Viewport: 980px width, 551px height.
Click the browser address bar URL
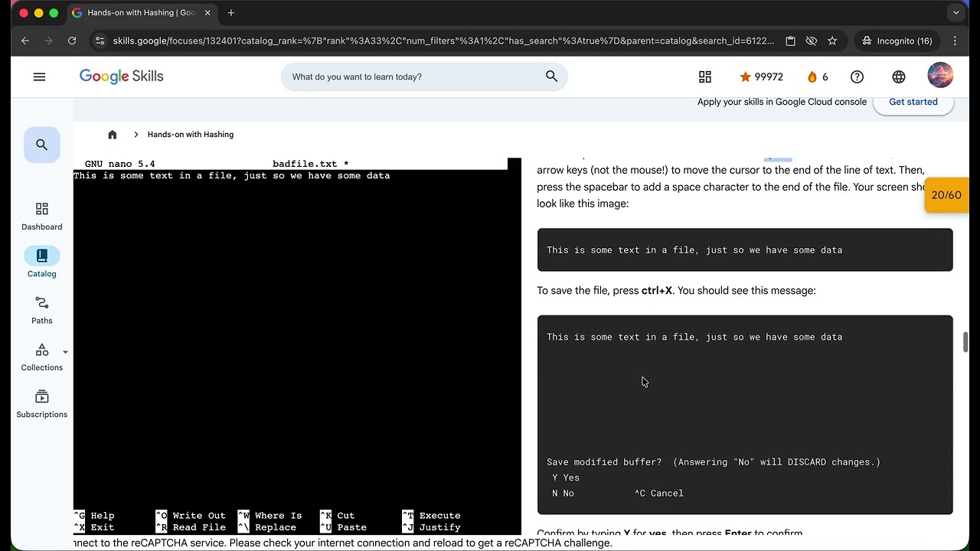[443, 41]
